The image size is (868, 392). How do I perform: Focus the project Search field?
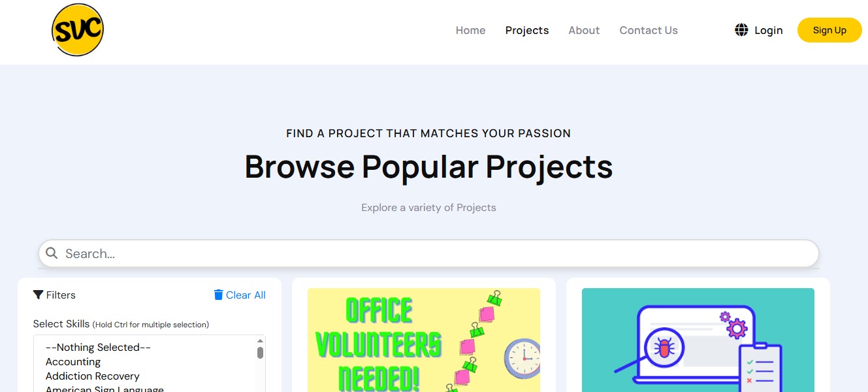coord(431,253)
